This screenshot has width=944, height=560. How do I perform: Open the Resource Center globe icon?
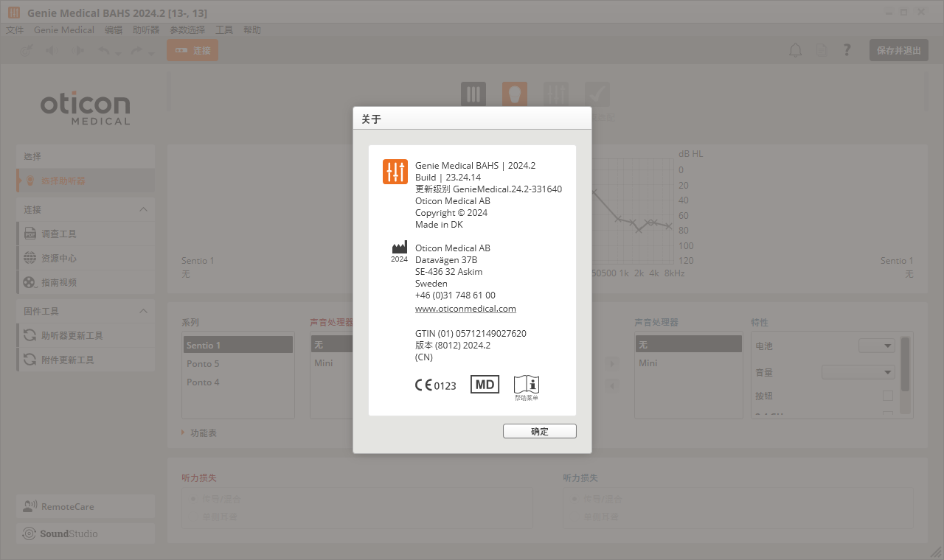click(x=29, y=258)
